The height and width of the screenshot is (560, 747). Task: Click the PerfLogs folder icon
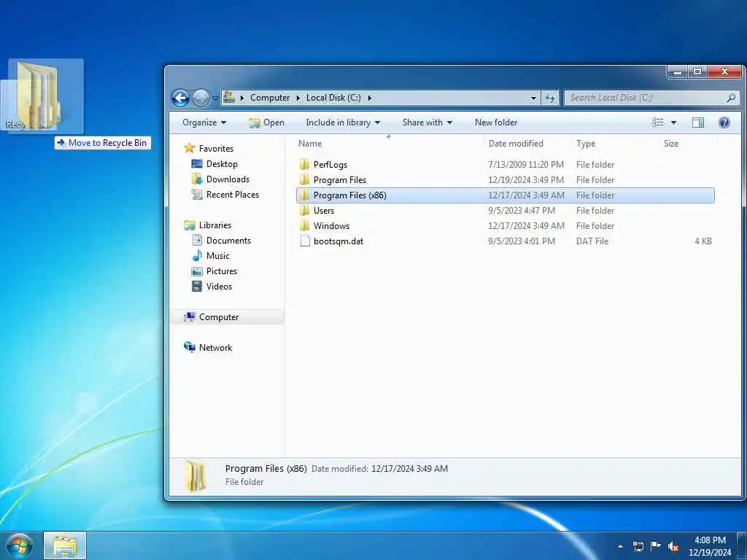click(x=304, y=165)
